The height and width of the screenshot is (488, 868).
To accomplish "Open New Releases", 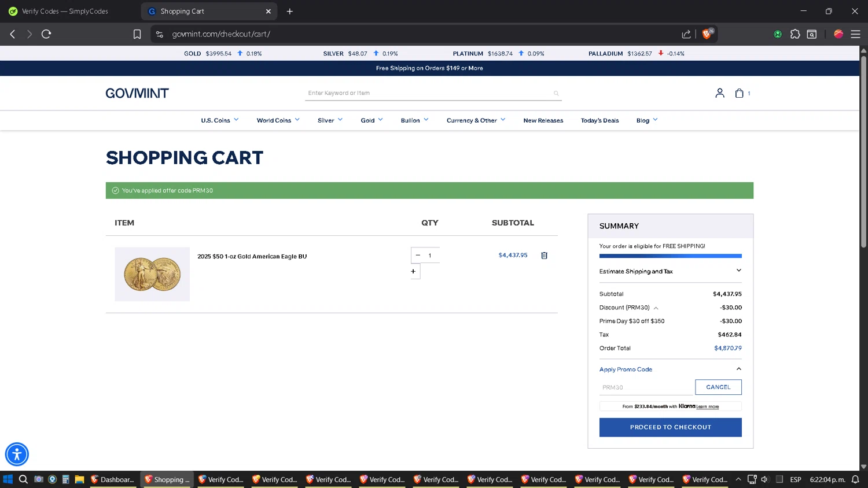I will click(543, 120).
